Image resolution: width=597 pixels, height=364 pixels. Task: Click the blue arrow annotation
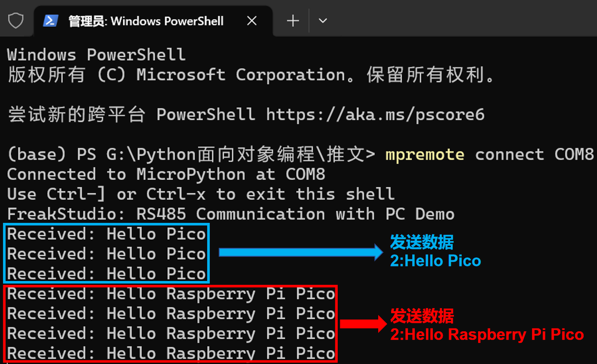coord(301,253)
